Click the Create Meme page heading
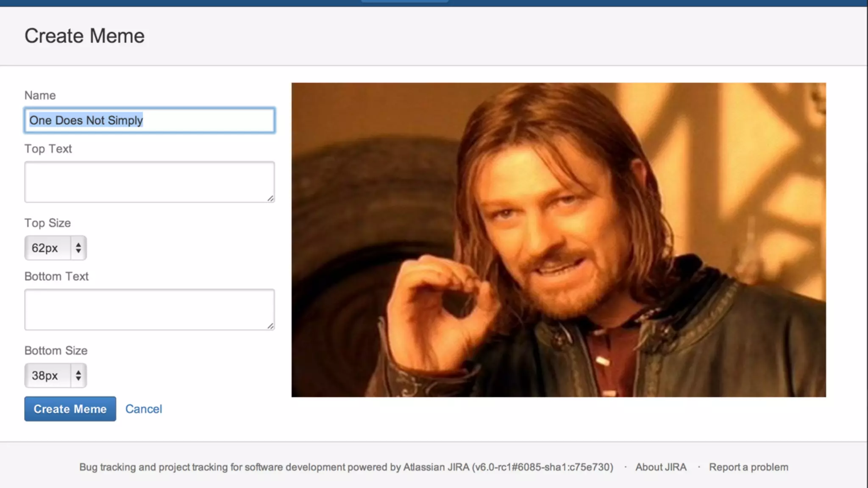 [84, 36]
